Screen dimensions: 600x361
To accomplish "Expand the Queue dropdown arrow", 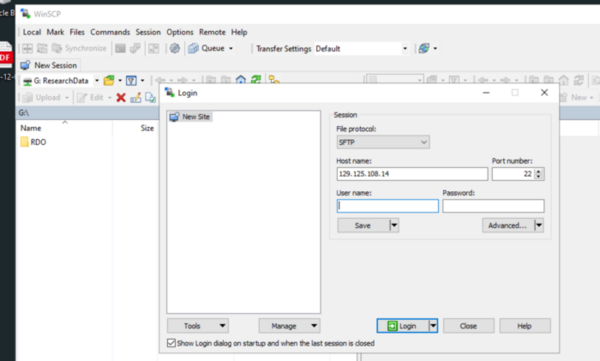I will 231,49.
